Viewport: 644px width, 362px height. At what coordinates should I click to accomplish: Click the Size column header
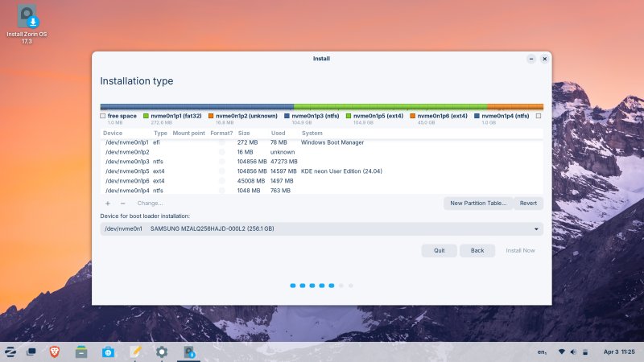tap(244, 133)
